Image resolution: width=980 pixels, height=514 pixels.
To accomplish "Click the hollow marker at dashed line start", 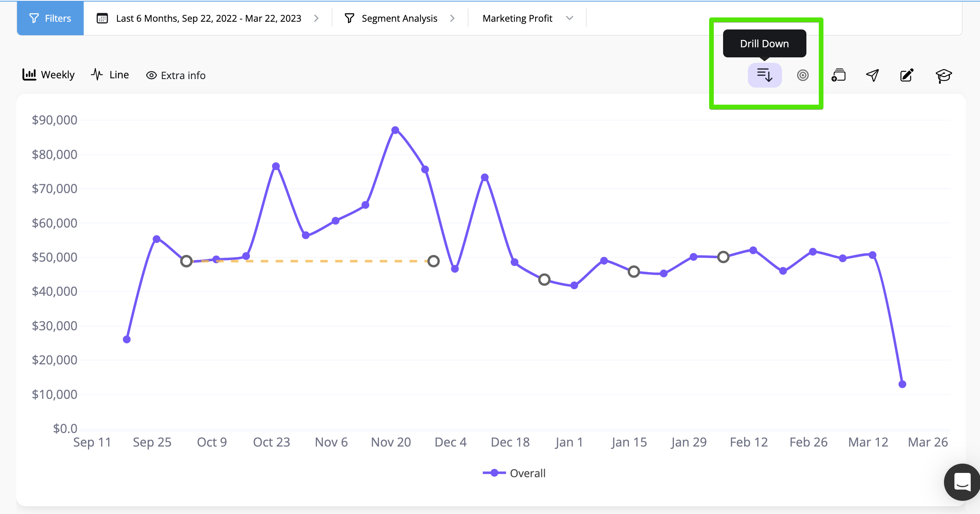I will (186, 261).
